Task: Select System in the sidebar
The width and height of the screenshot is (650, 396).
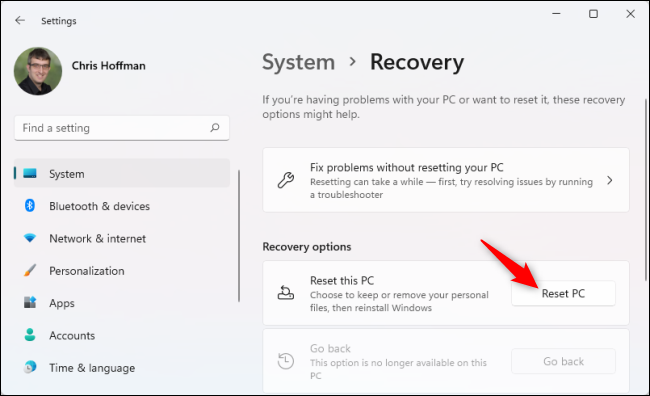Action: (122, 173)
